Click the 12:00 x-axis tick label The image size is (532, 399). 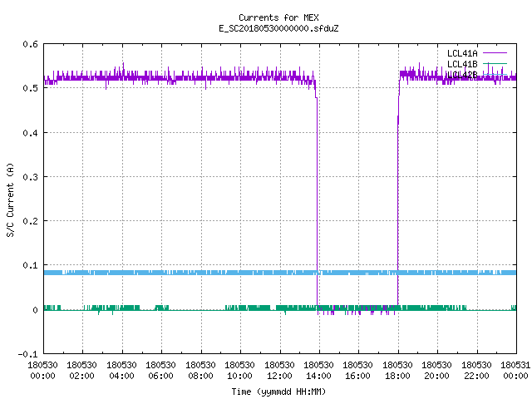point(279,376)
